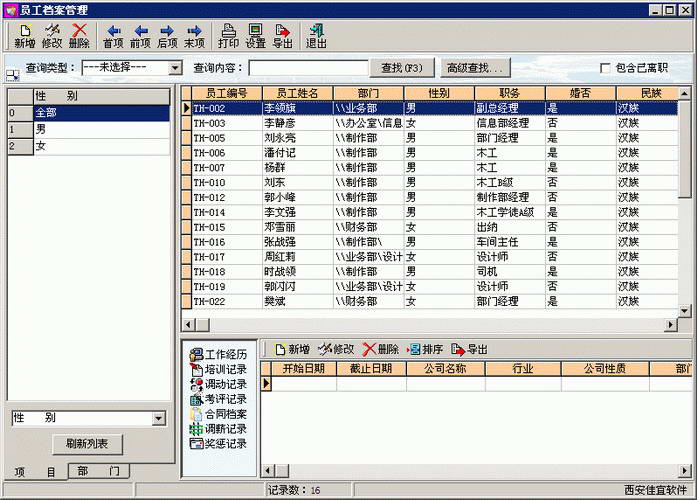Open 调薪记录 salary adjustment records

pyautogui.click(x=218, y=429)
